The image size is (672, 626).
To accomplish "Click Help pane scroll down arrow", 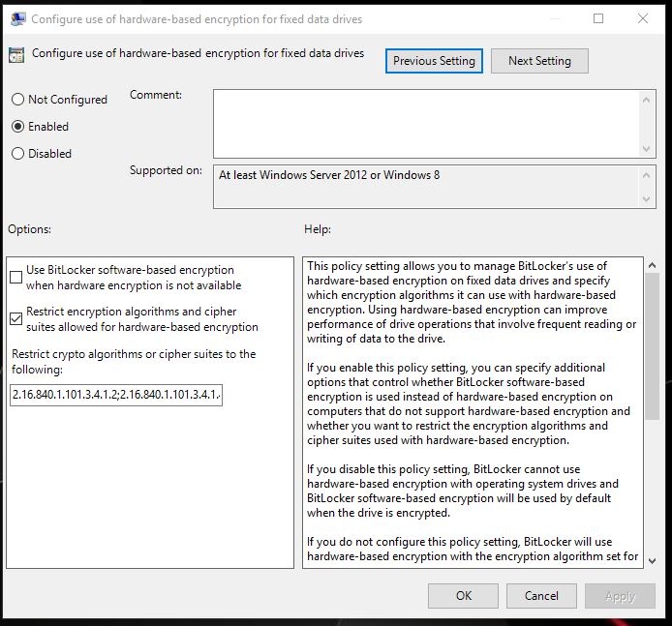I will (x=653, y=560).
